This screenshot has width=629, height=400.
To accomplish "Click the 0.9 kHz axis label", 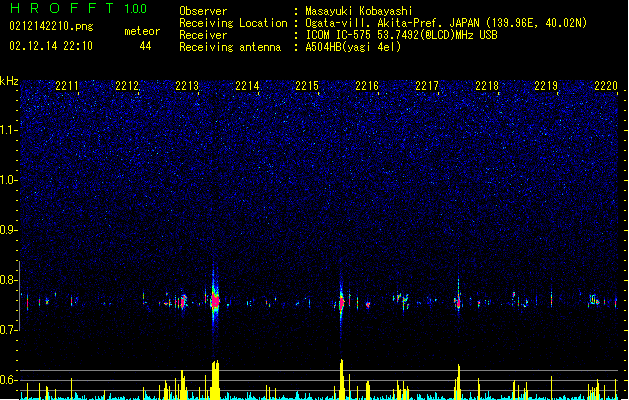I will pos(8,230).
